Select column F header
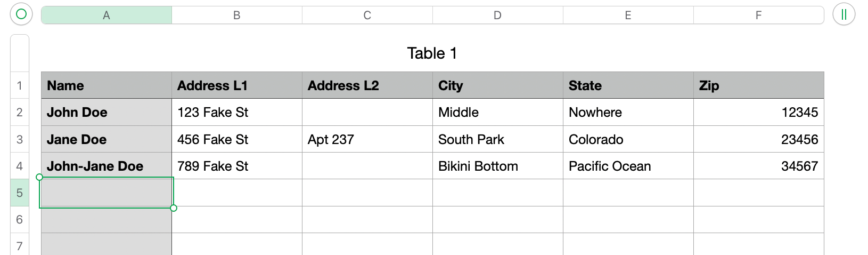 point(758,15)
